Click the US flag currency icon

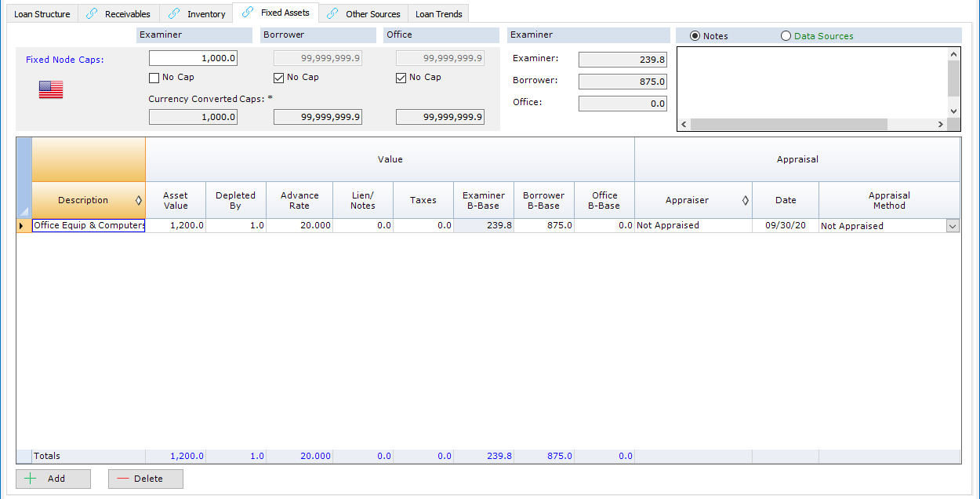[x=50, y=89]
